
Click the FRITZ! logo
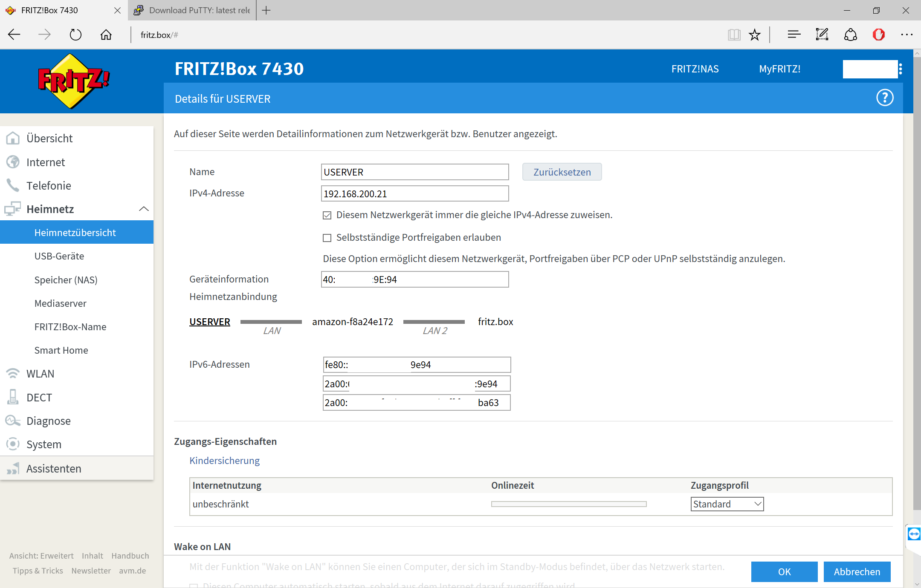(73, 81)
